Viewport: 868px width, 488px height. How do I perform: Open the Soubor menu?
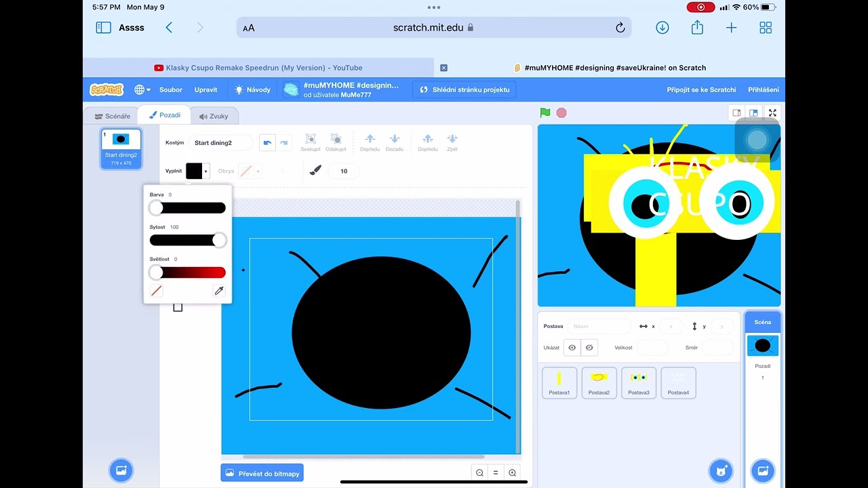tap(171, 89)
